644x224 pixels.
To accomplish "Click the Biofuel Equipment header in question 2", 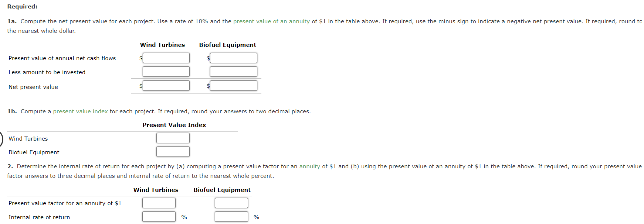I will tap(221, 190).
